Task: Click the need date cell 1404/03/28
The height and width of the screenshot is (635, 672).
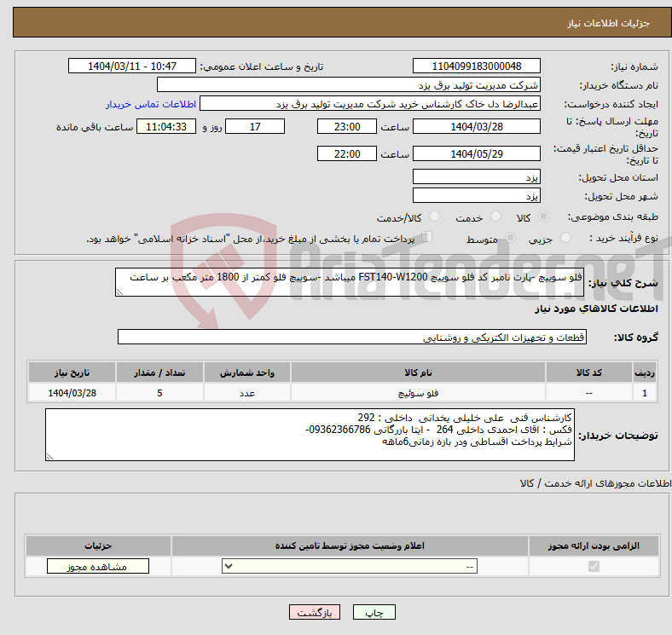Action: pos(72,392)
